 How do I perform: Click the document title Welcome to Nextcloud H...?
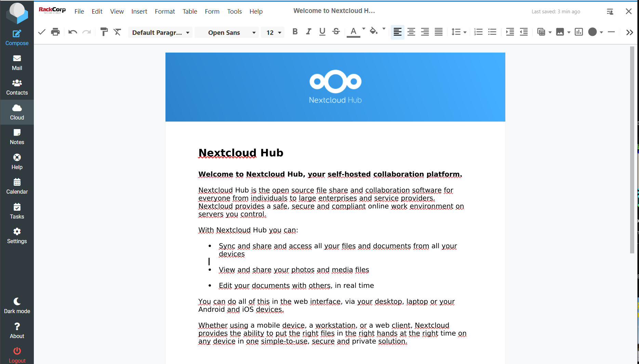click(334, 11)
